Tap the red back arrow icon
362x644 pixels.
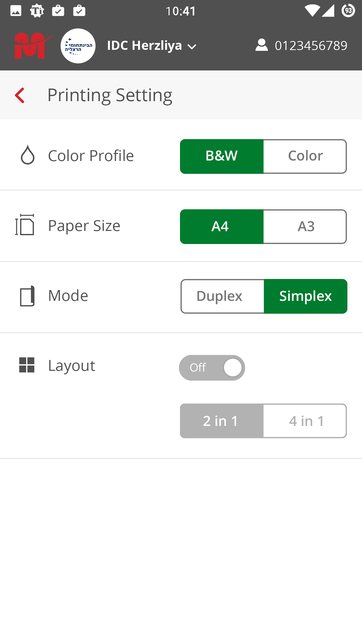(x=20, y=95)
